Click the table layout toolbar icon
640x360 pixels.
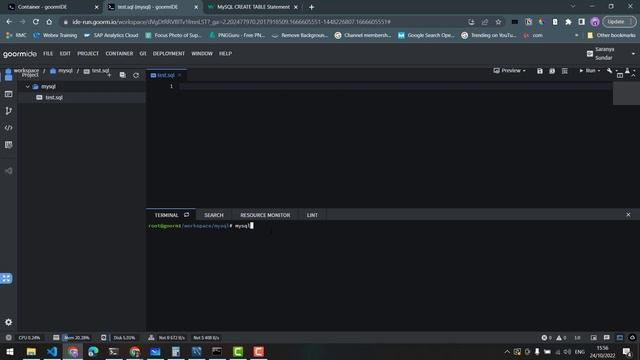tap(564, 71)
